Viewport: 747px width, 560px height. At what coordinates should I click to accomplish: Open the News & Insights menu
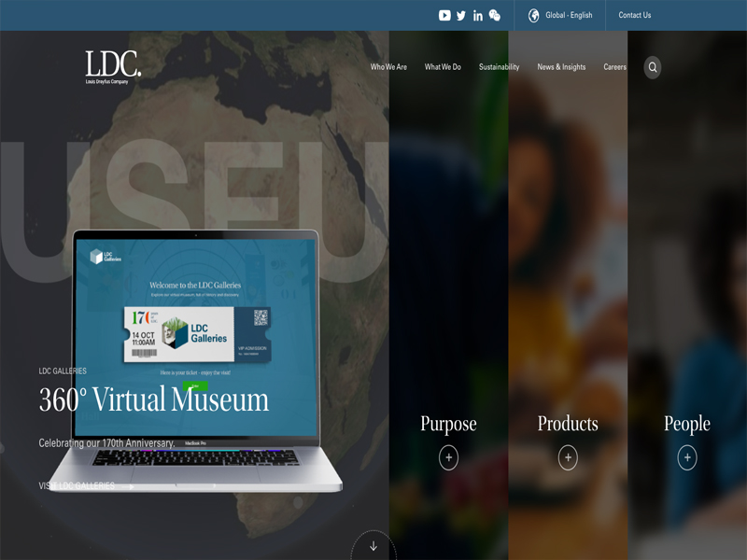tap(562, 67)
